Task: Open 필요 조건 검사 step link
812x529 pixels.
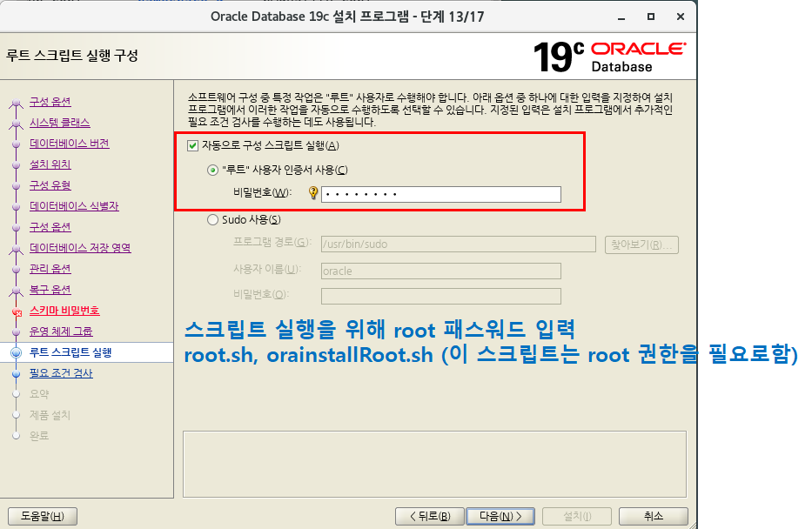Action: [61, 373]
